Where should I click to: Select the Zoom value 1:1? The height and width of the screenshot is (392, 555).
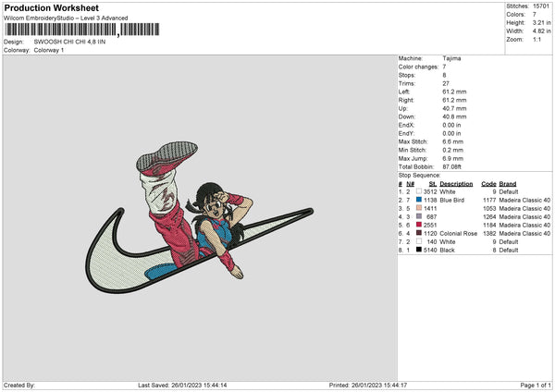(x=536, y=39)
